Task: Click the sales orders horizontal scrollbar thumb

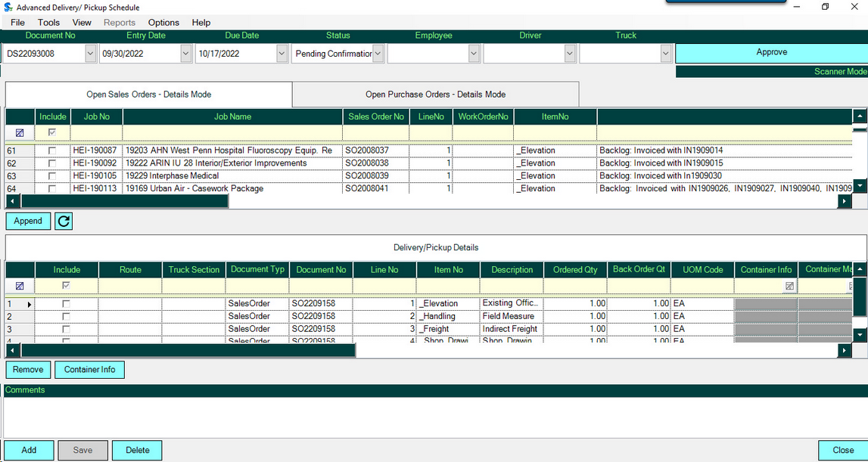Action: (124, 201)
